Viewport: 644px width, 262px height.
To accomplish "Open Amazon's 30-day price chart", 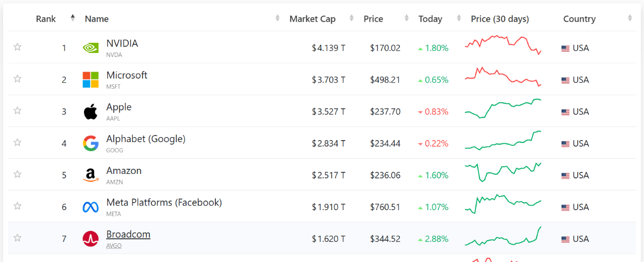I will point(503,172).
